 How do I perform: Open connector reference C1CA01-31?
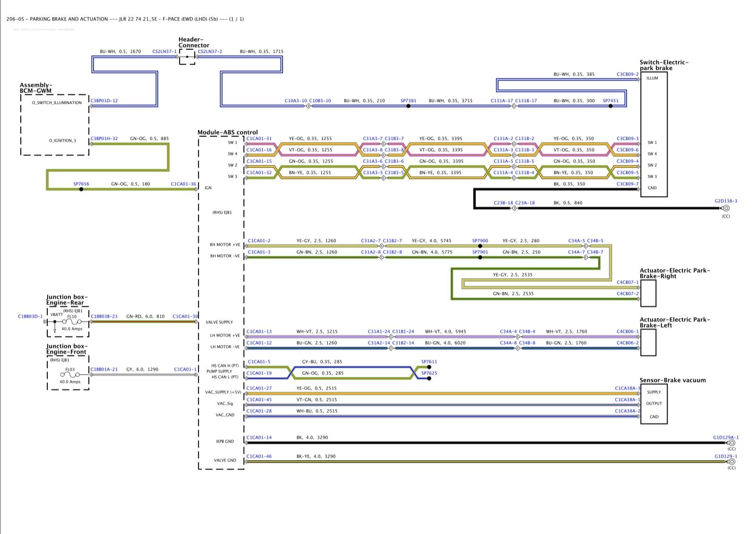(259, 138)
